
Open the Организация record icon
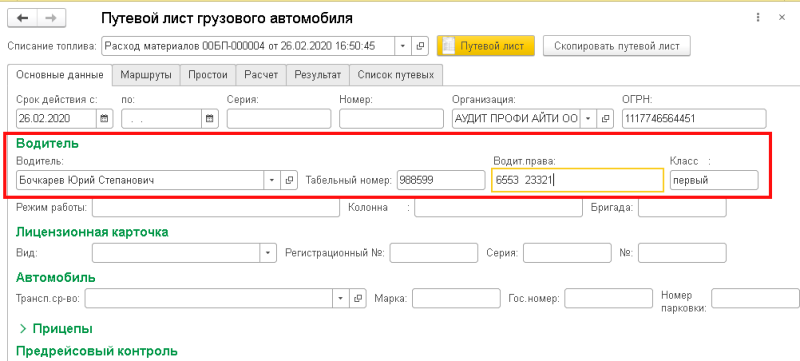coord(605,119)
